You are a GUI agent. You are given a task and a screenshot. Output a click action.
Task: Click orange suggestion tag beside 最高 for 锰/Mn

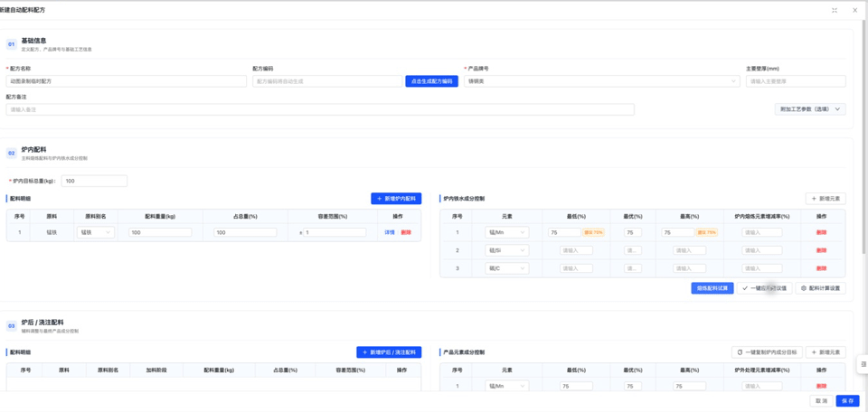707,233
